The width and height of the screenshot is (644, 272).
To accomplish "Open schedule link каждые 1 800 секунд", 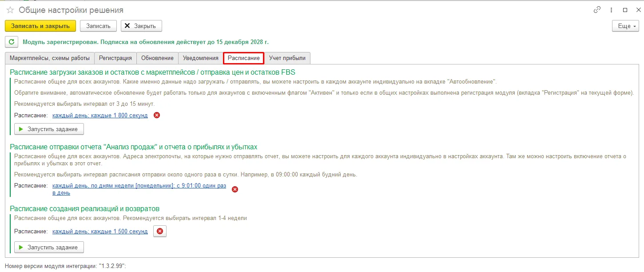I will pyautogui.click(x=100, y=116).
